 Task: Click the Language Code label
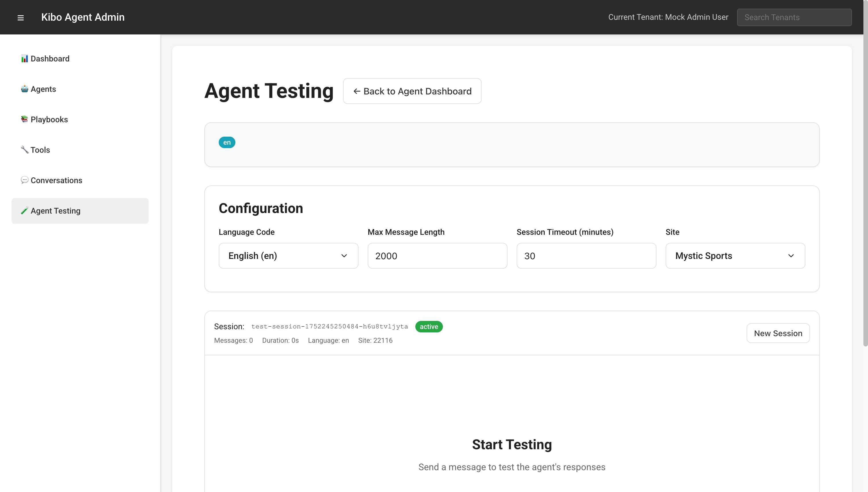point(247,232)
